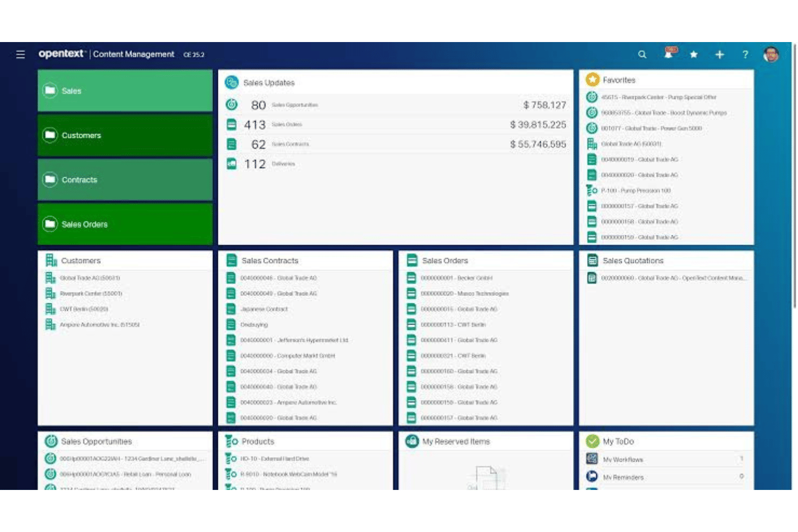
Task: Click the Sales Contracts widget icon
Action: tap(231, 260)
